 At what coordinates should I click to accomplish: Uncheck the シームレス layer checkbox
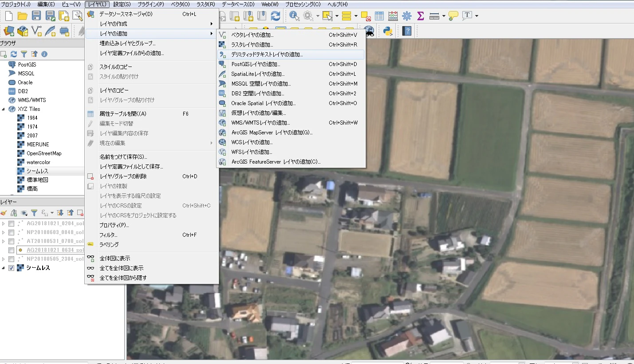coord(12,268)
